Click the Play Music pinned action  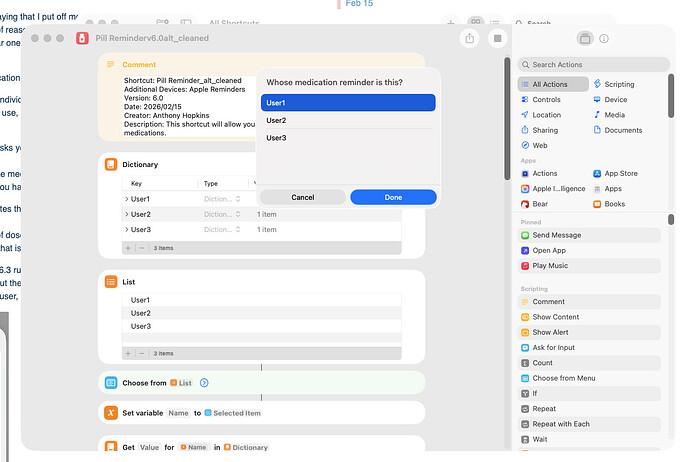point(526,266)
